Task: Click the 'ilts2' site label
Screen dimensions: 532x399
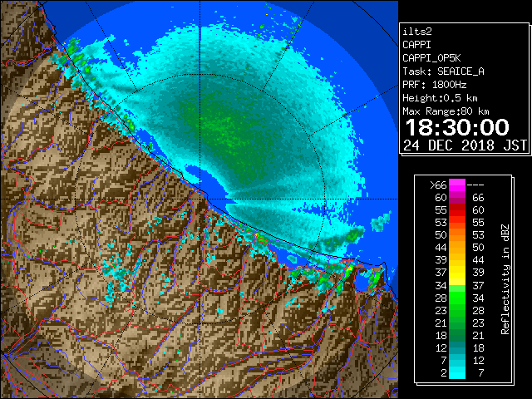Action: coord(417,32)
